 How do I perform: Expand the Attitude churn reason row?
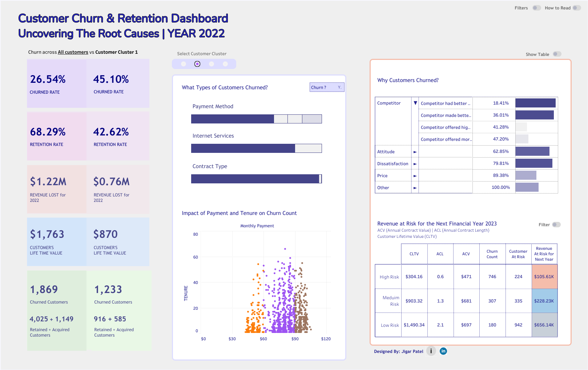pos(415,152)
